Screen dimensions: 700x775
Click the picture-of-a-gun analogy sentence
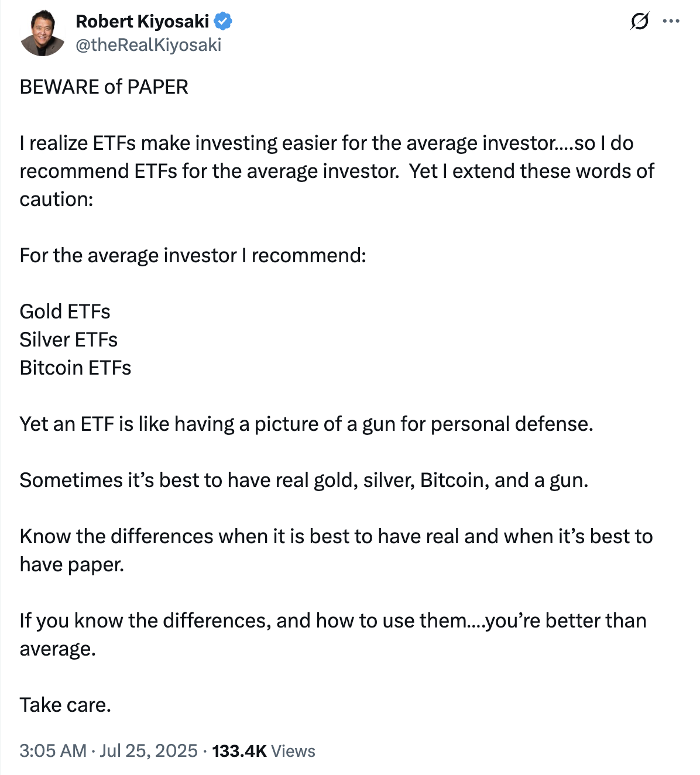tap(307, 424)
